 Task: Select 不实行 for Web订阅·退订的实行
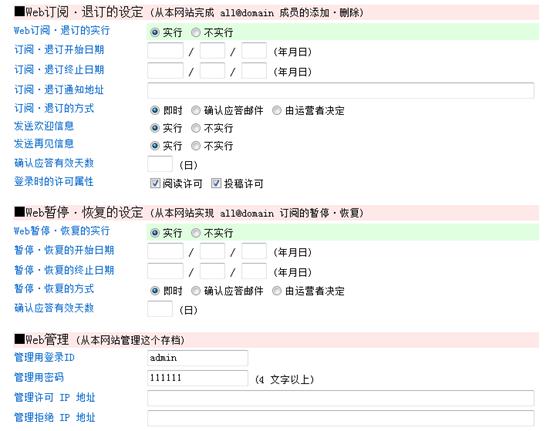(x=196, y=32)
